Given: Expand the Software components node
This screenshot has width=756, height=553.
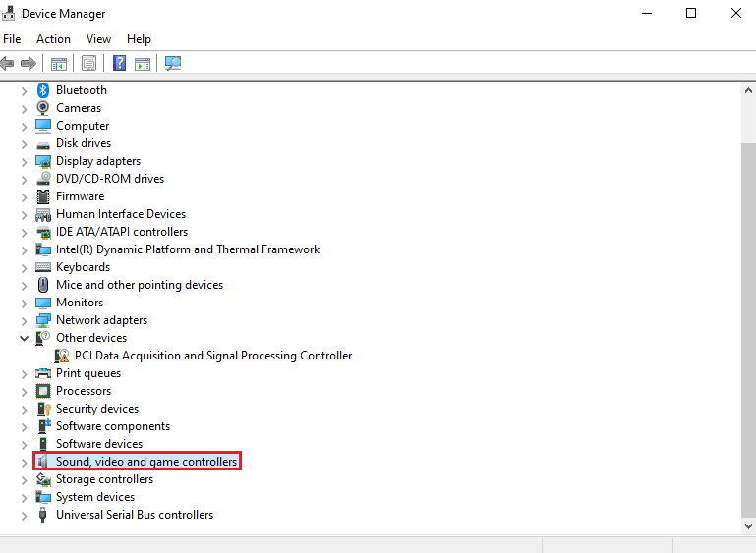Looking at the screenshot, I should tap(24, 427).
